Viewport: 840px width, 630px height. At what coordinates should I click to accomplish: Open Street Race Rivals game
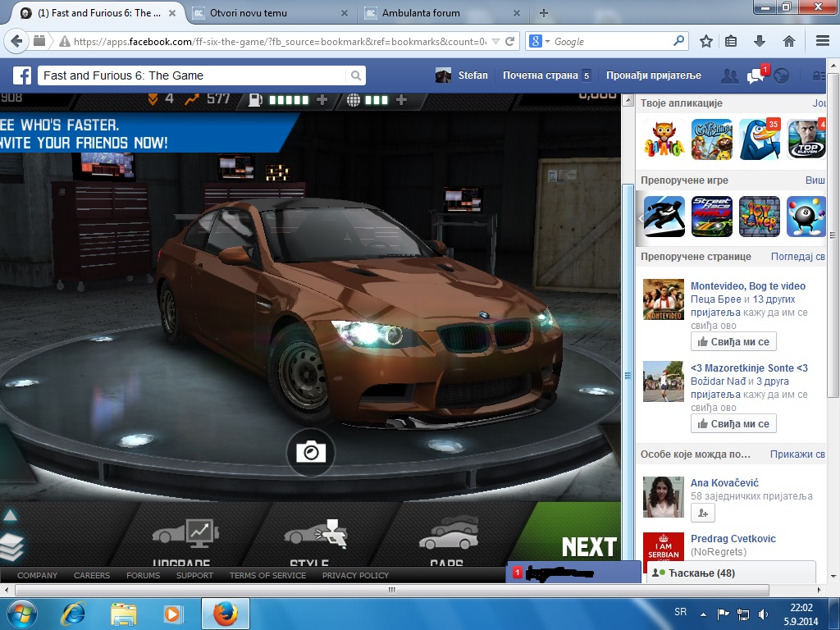pos(712,217)
